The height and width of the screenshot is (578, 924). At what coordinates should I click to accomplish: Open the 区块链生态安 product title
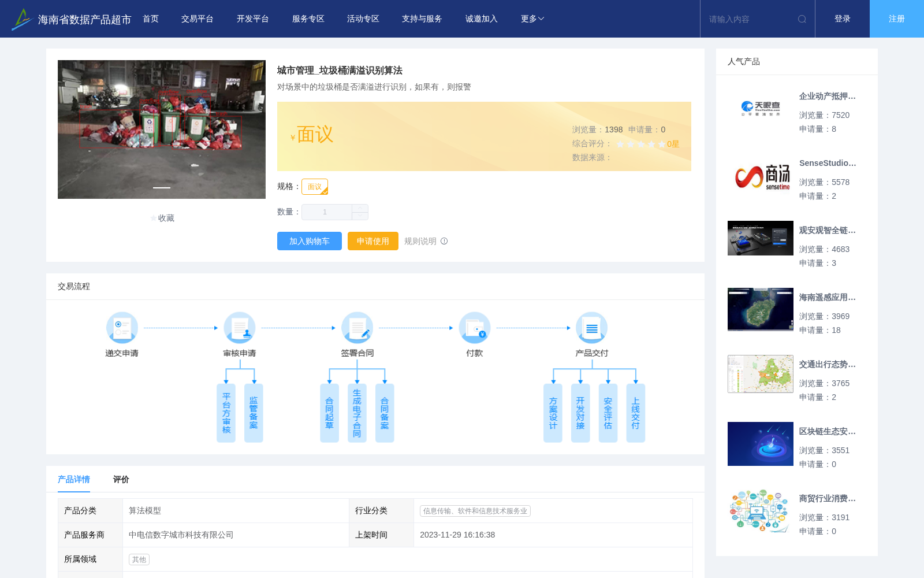click(x=828, y=432)
